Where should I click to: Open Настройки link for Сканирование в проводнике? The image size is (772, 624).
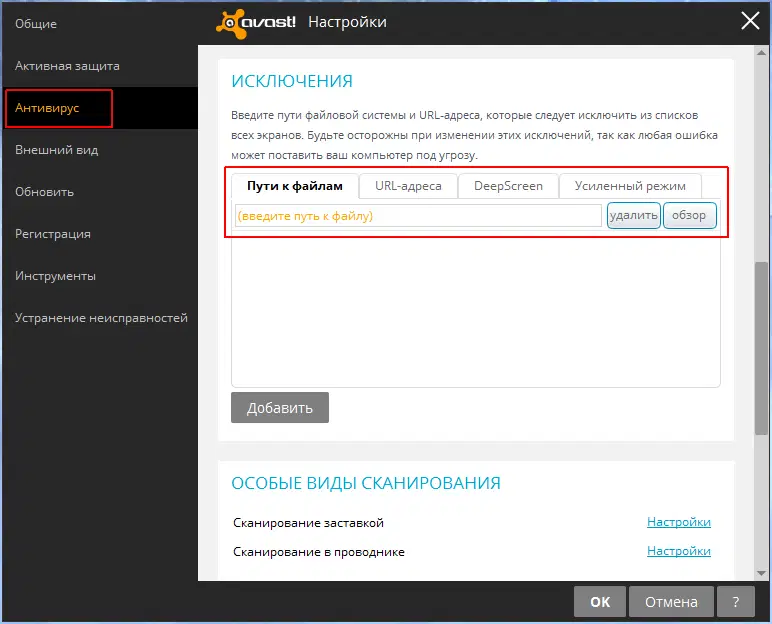[x=678, y=551]
